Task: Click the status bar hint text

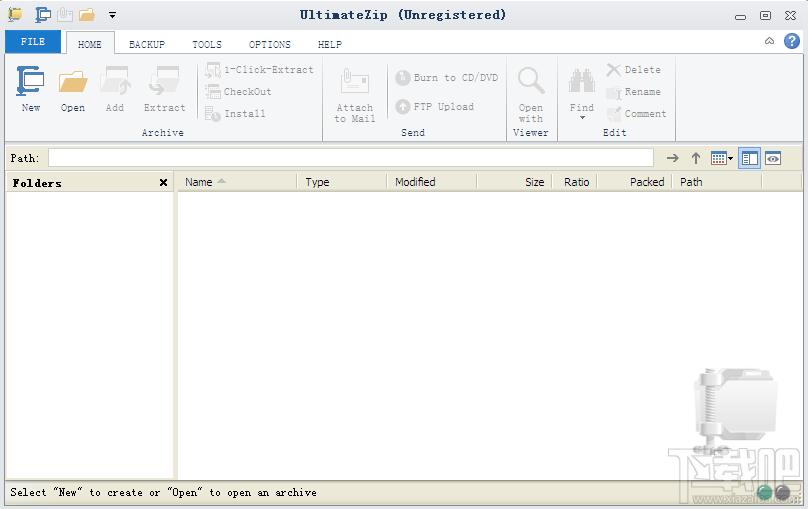Action: click(x=163, y=493)
